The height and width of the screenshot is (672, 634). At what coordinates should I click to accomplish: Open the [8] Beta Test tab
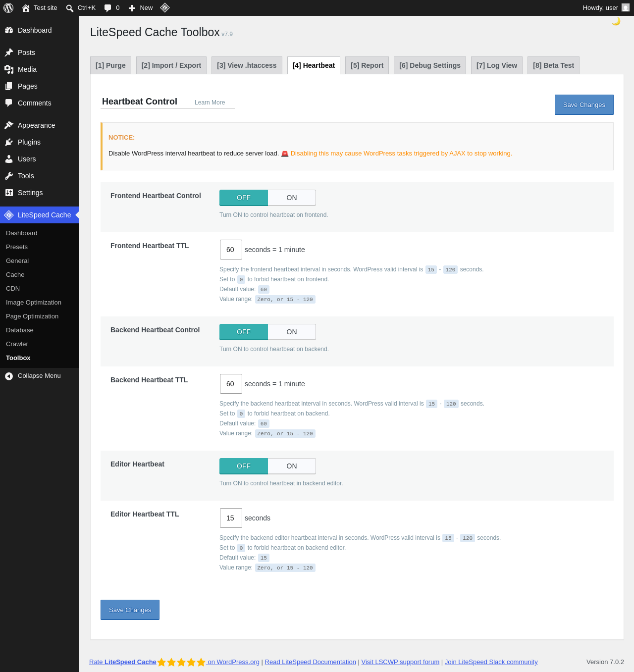pyautogui.click(x=553, y=65)
